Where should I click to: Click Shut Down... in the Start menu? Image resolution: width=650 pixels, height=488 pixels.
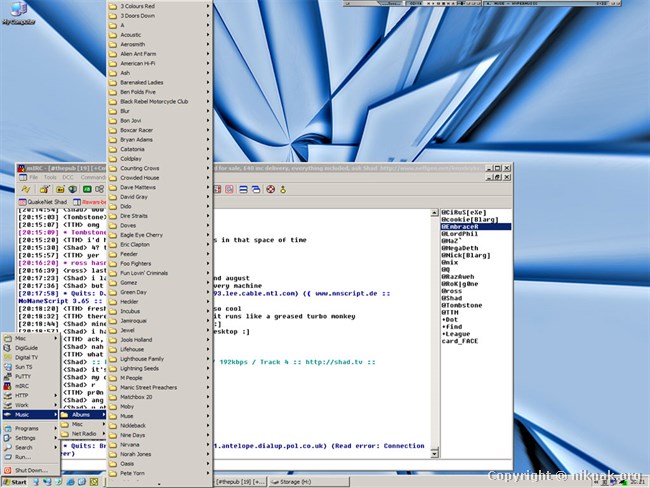pyautogui.click(x=31, y=470)
